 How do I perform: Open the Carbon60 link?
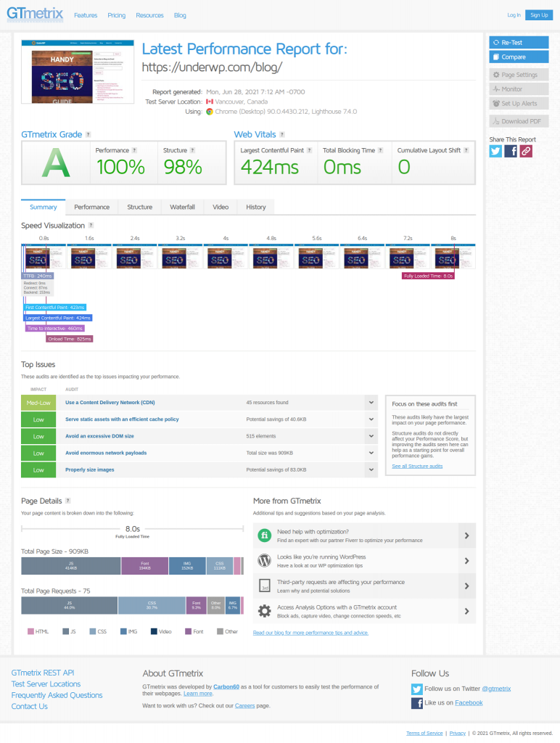[x=226, y=686]
